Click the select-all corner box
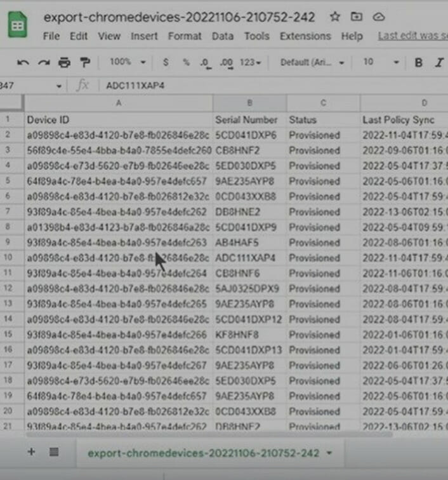 coord(11,103)
